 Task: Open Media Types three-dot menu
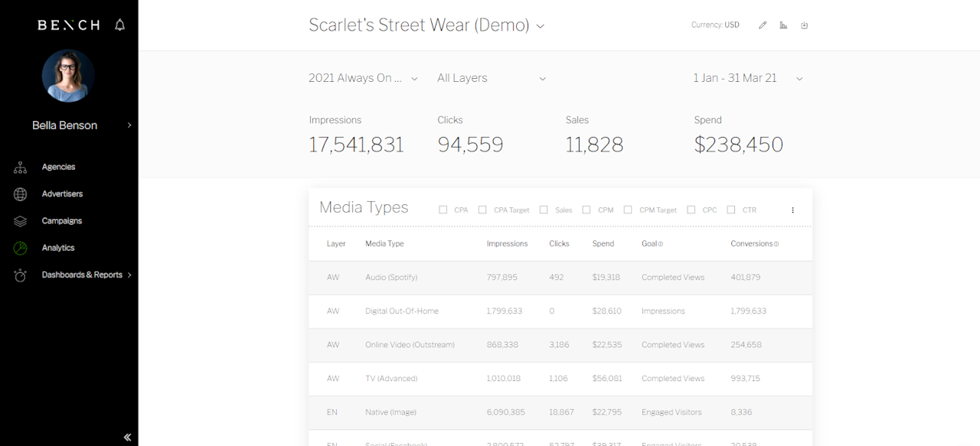[x=792, y=210]
